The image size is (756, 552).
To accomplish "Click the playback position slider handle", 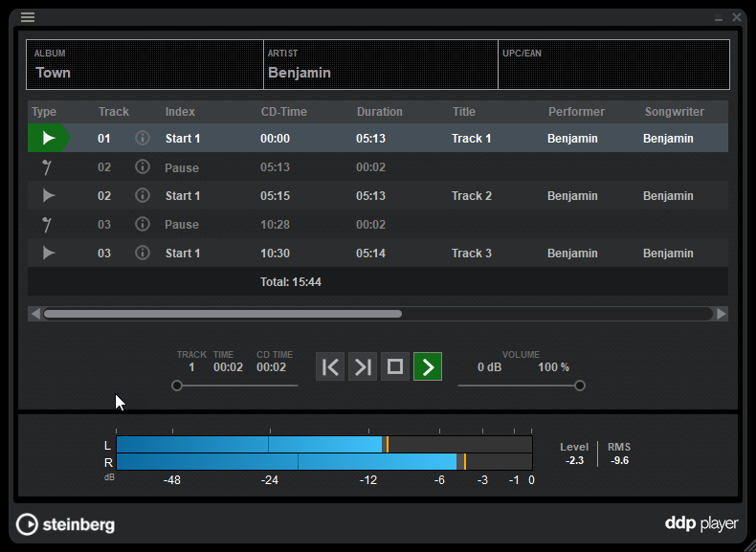I will point(177,386).
